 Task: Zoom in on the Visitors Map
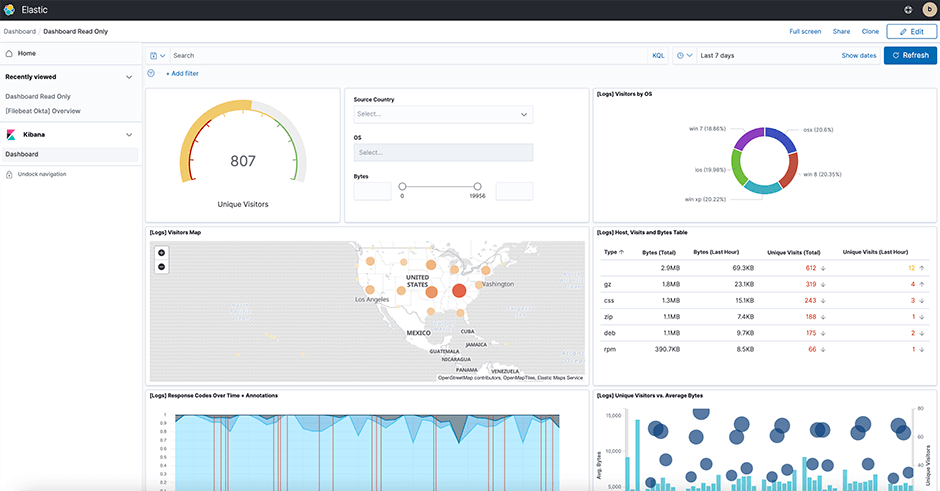[x=162, y=253]
